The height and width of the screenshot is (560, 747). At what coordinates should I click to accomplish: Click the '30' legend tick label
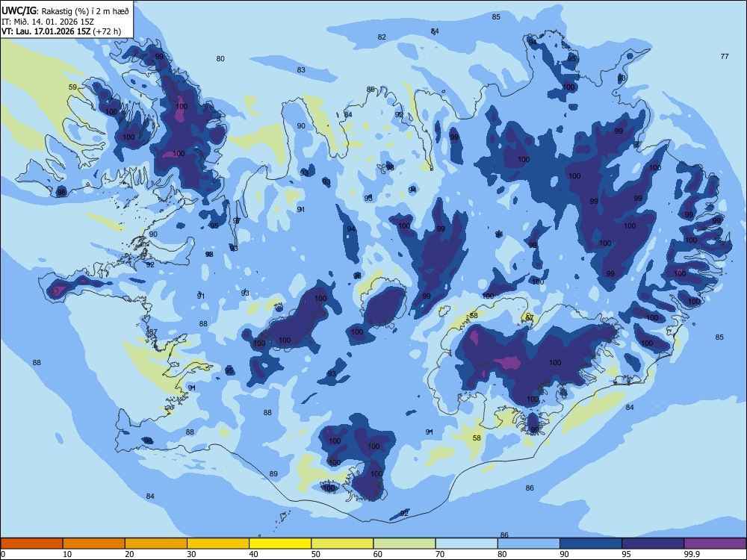(191, 554)
